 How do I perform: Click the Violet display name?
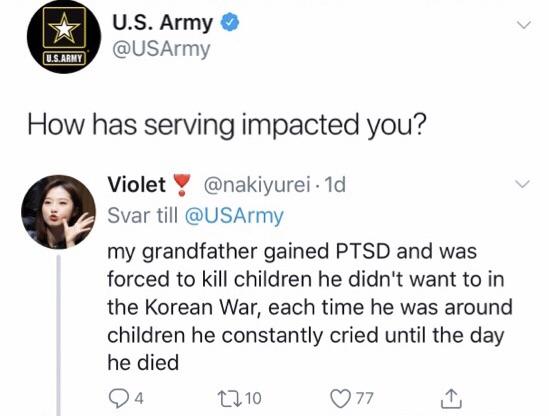(137, 184)
